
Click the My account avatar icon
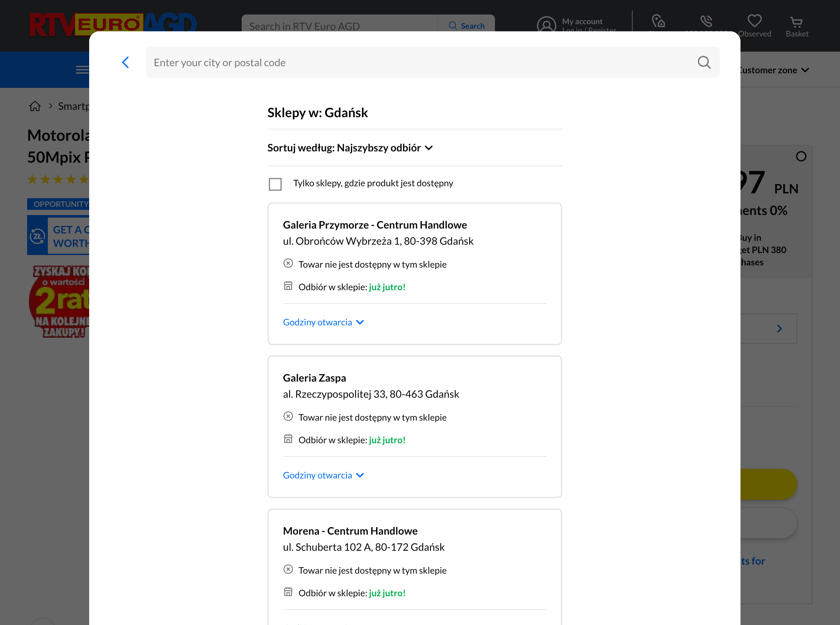(546, 24)
